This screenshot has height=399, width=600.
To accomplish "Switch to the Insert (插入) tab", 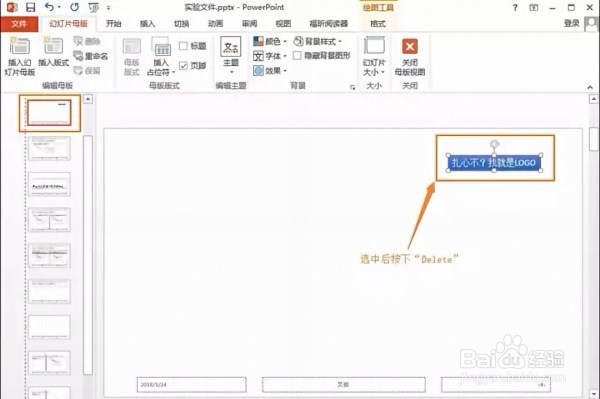I will (147, 24).
